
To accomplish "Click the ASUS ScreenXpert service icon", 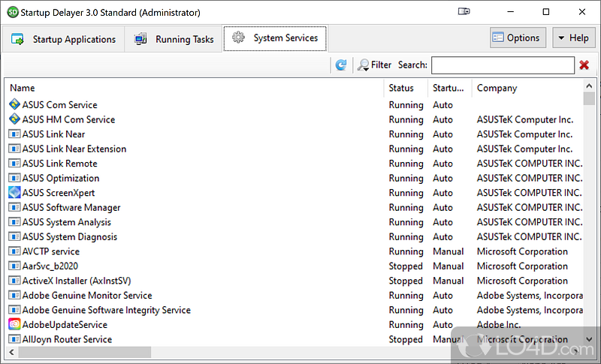I will pyautogui.click(x=14, y=193).
